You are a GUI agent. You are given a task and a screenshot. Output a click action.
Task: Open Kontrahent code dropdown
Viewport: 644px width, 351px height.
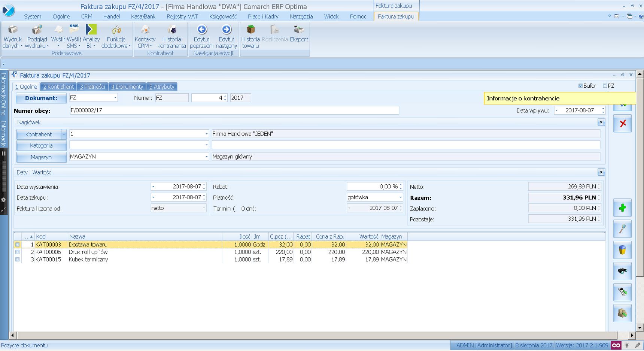tap(206, 134)
